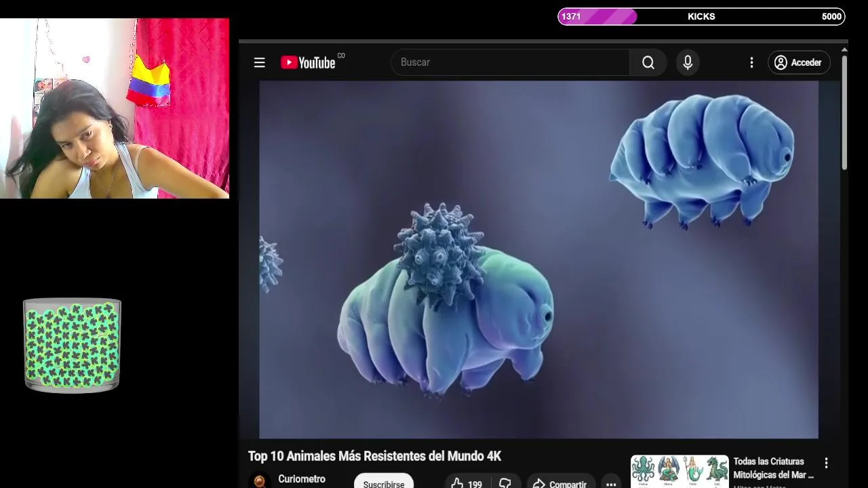The image size is (868, 488).
Task: Go to YouTube home via logo
Action: click(309, 62)
